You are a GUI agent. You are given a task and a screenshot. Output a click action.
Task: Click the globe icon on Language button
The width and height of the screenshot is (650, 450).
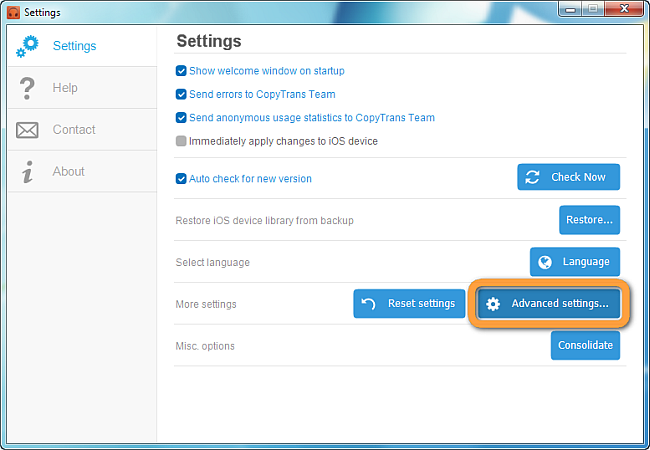pyautogui.click(x=545, y=262)
